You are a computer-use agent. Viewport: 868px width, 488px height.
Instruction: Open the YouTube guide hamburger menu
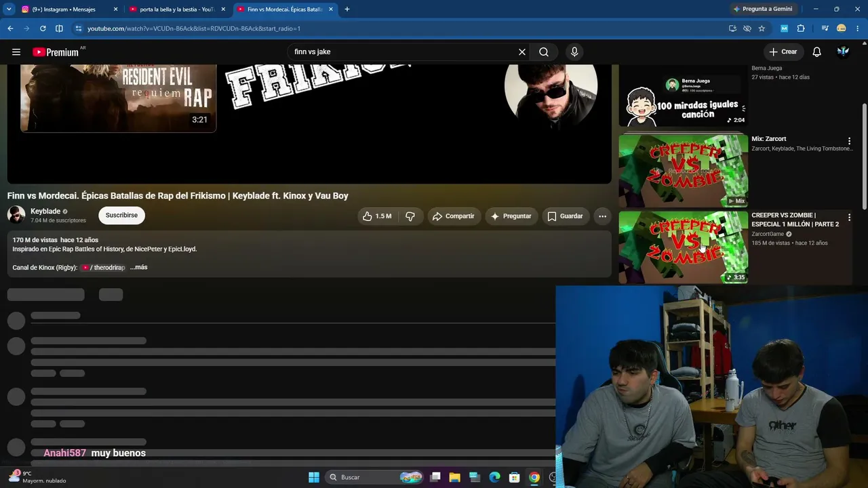point(16,52)
